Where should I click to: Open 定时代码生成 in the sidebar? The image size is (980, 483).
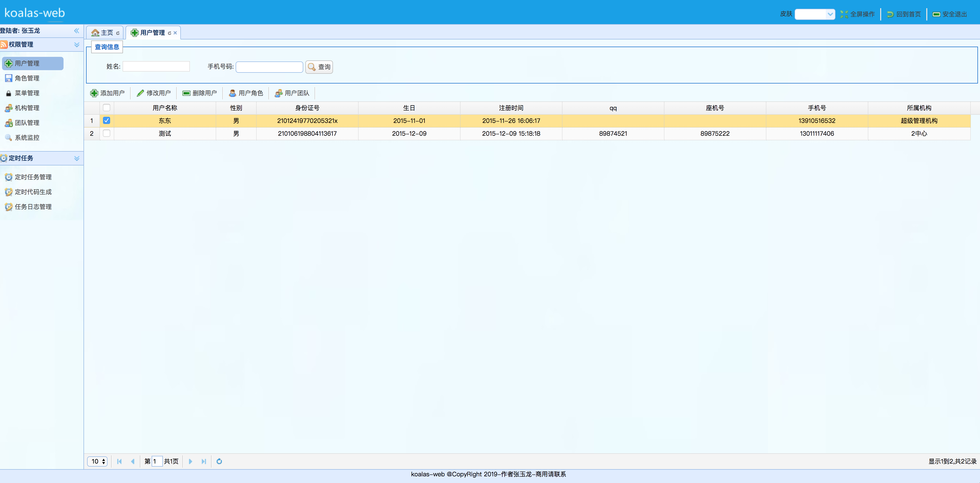pyautogui.click(x=28, y=192)
